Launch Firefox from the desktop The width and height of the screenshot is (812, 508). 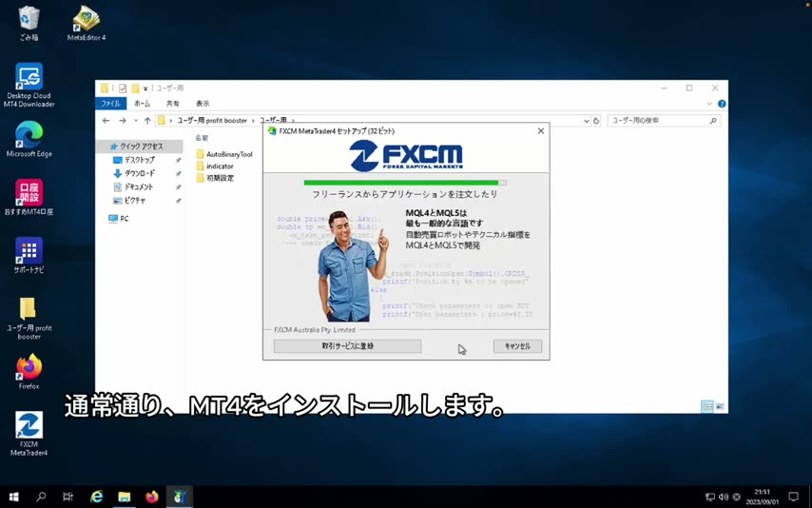tap(29, 371)
